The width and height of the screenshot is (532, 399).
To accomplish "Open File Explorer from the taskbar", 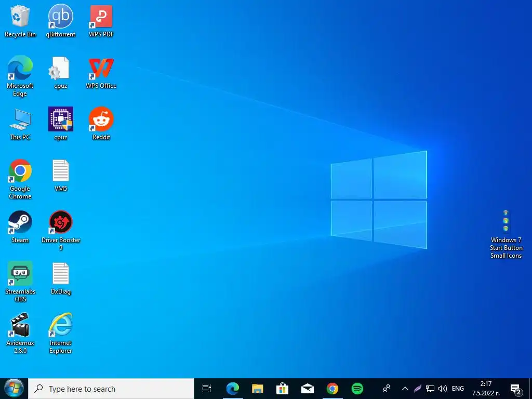I will (x=258, y=389).
